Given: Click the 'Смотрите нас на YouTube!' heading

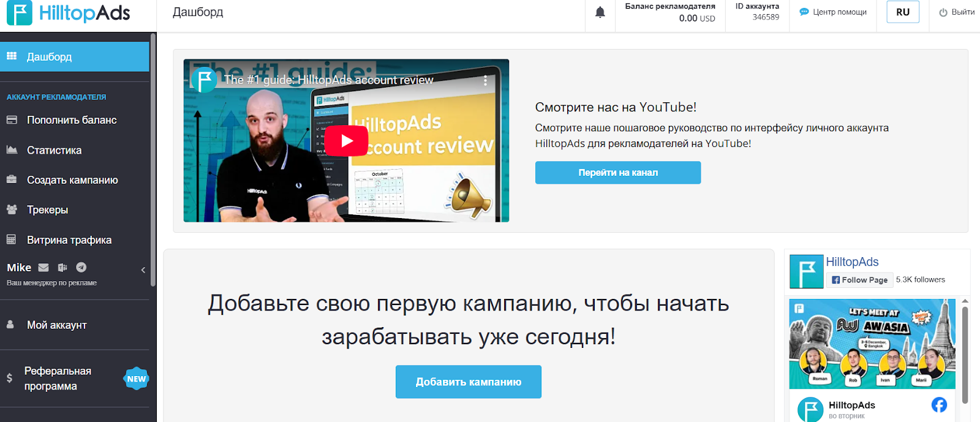Looking at the screenshot, I should [x=616, y=107].
